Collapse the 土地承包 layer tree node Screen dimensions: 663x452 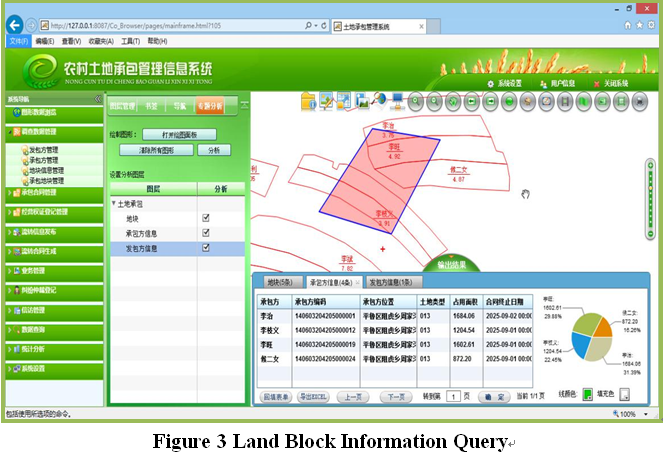(113, 203)
